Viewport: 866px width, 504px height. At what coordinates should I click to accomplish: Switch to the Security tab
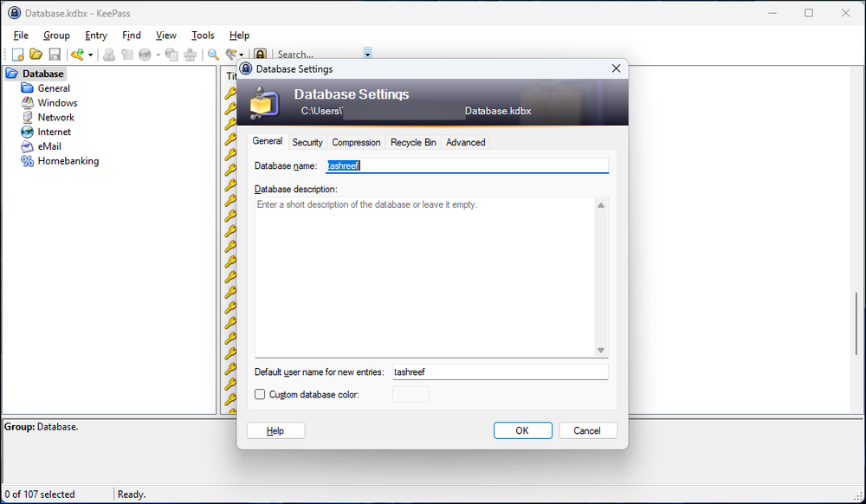[307, 142]
